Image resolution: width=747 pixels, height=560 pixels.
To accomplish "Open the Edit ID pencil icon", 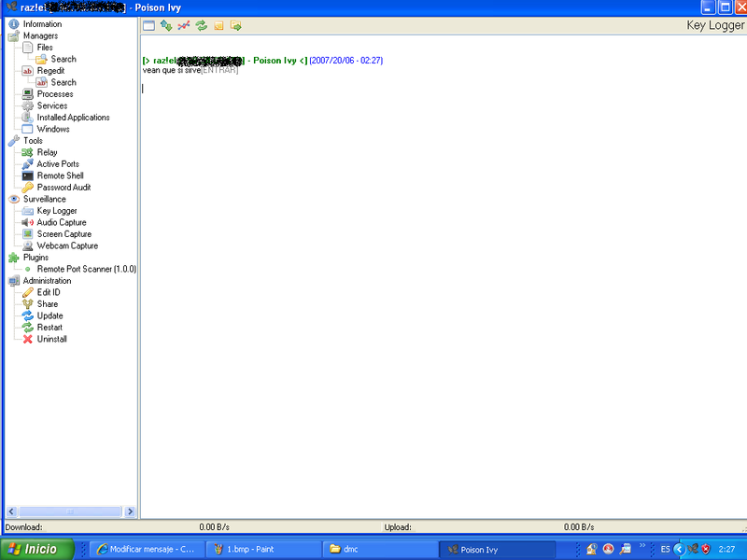I will tap(28, 292).
